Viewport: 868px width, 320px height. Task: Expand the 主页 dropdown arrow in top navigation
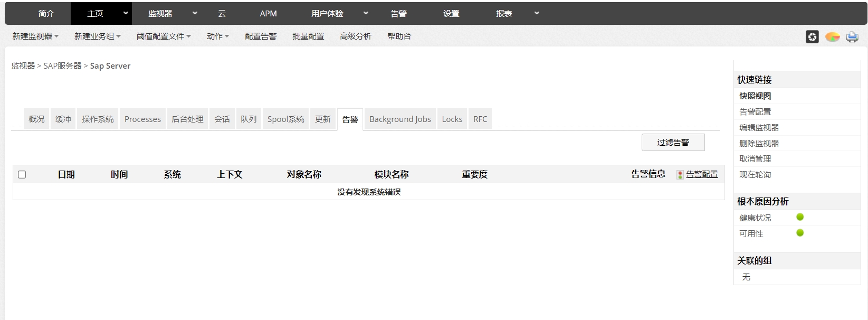126,13
